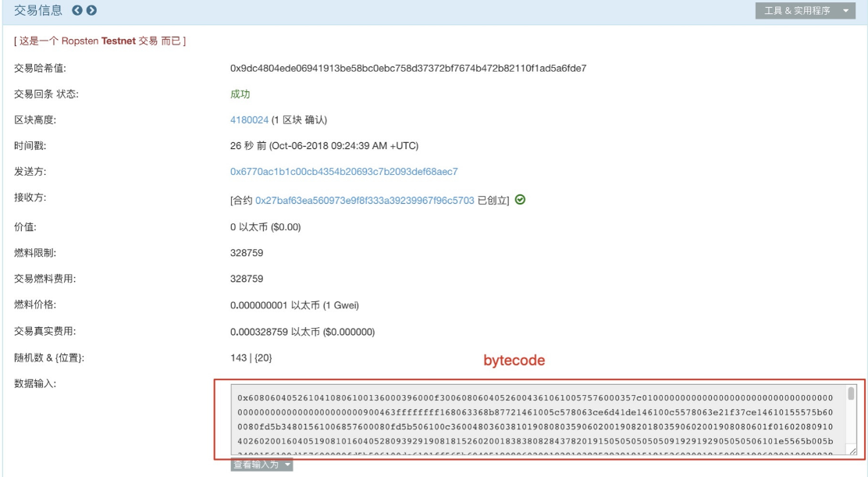
Task: Go to next transaction arrow icon
Action: click(92, 10)
